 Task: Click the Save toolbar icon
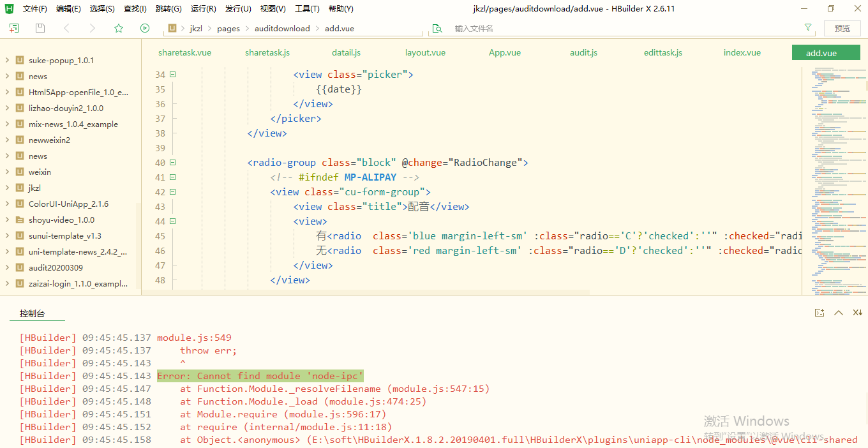tap(40, 29)
